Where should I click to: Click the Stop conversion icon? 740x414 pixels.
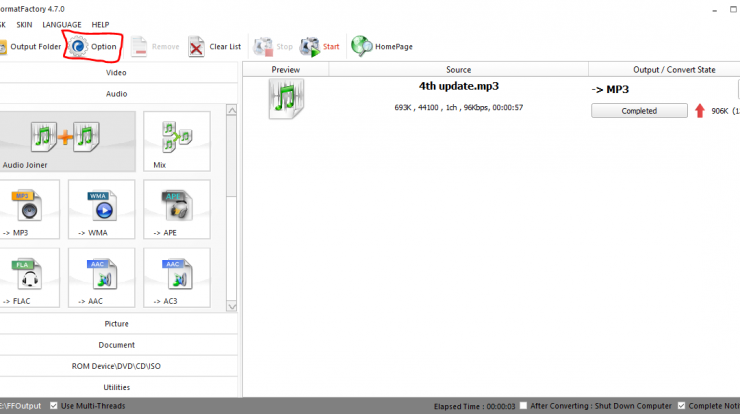(x=263, y=47)
